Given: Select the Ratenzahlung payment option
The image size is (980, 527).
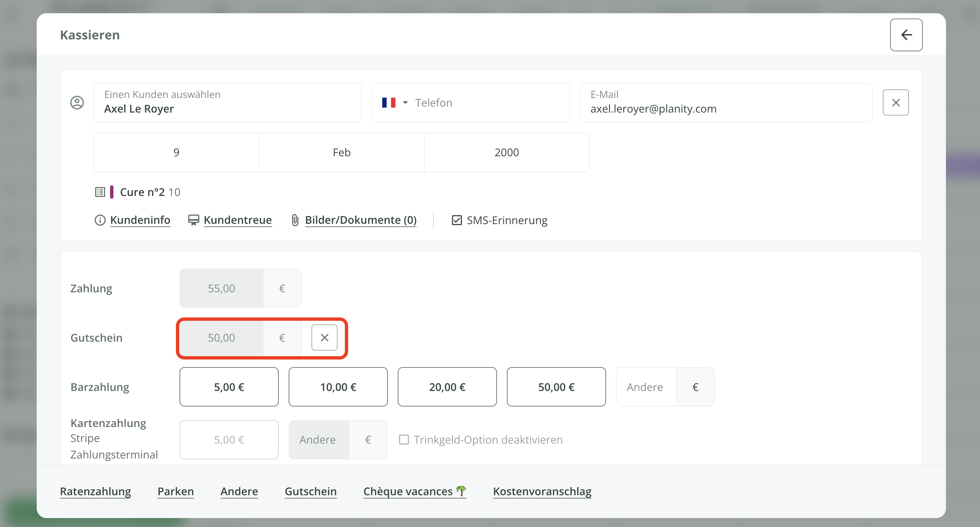Looking at the screenshot, I should click(96, 491).
